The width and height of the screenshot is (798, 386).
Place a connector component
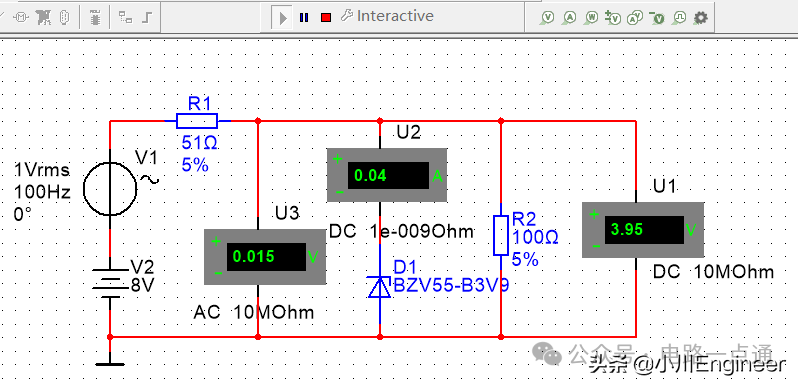64,18
